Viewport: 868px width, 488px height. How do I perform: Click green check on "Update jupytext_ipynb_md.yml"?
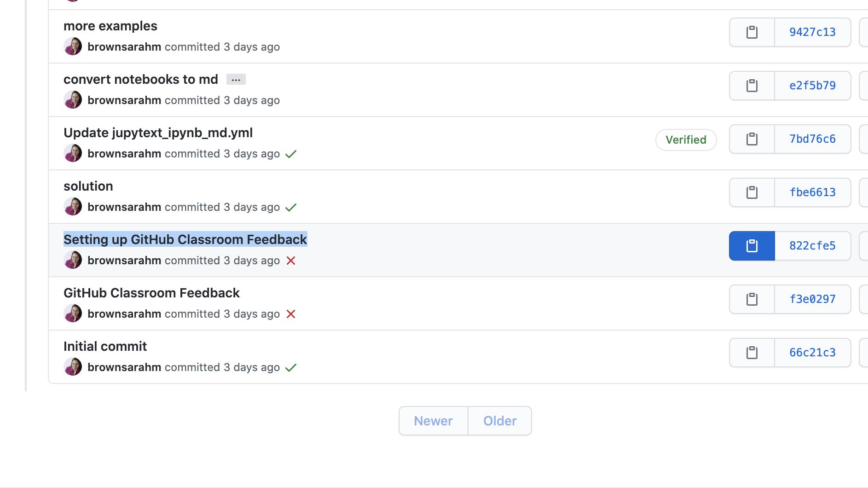[290, 154]
